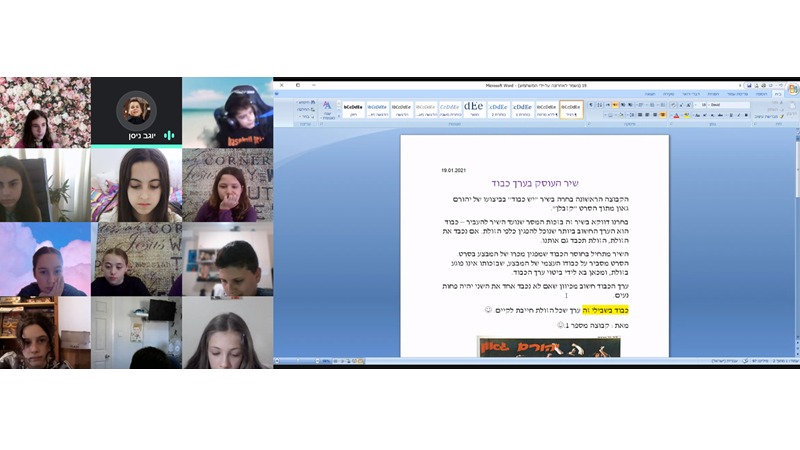
Task: Open the font size dropdown
Action: pyautogui.click(x=696, y=105)
